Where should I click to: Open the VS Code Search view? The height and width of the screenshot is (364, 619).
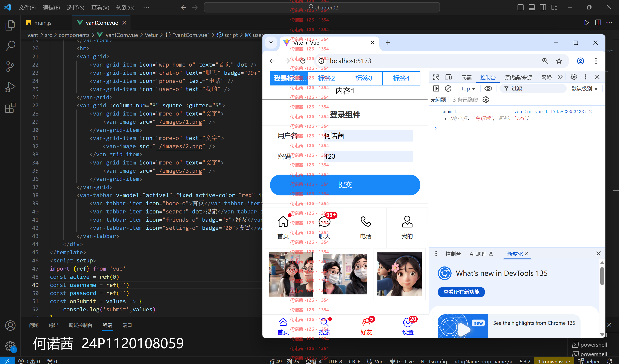[x=10, y=46]
